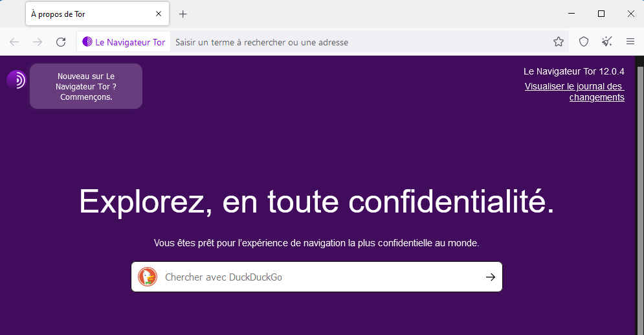Open the Le Navigateur Tor identity box

click(x=124, y=42)
